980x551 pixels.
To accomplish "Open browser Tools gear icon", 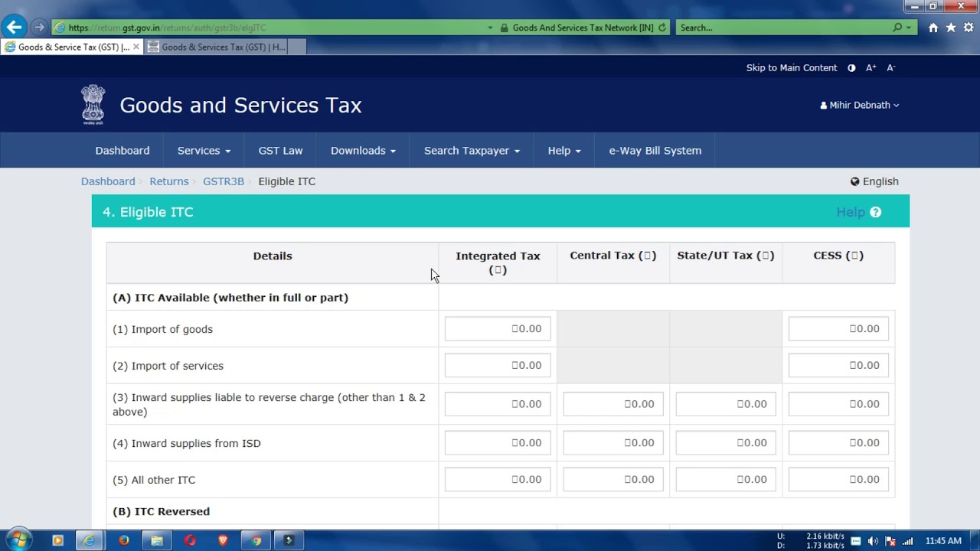I will (x=969, y=28).
